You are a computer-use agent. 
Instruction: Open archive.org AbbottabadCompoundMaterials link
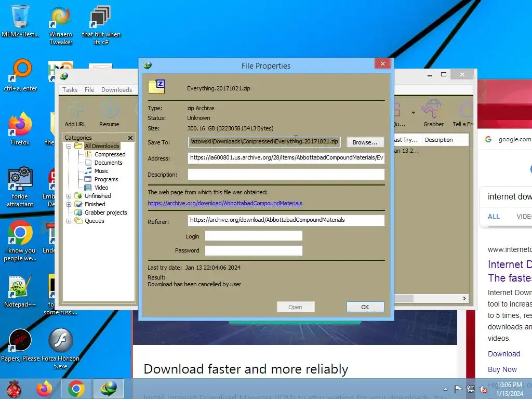tap(224, 203)
